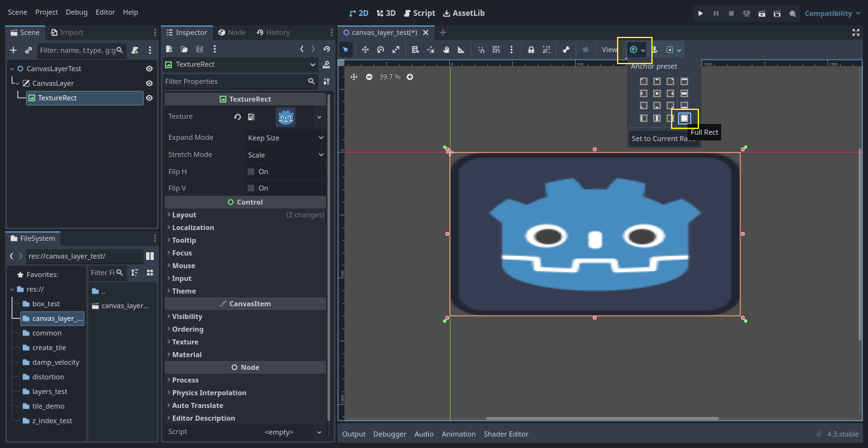Viewport: 868px width, 448px height.
Task: Center the view with the zoom-row icon
Action: coord(354,77)
